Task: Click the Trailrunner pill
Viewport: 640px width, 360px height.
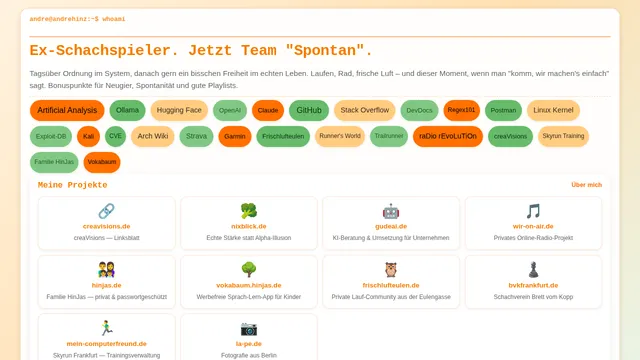Action: tap(389, 136)
